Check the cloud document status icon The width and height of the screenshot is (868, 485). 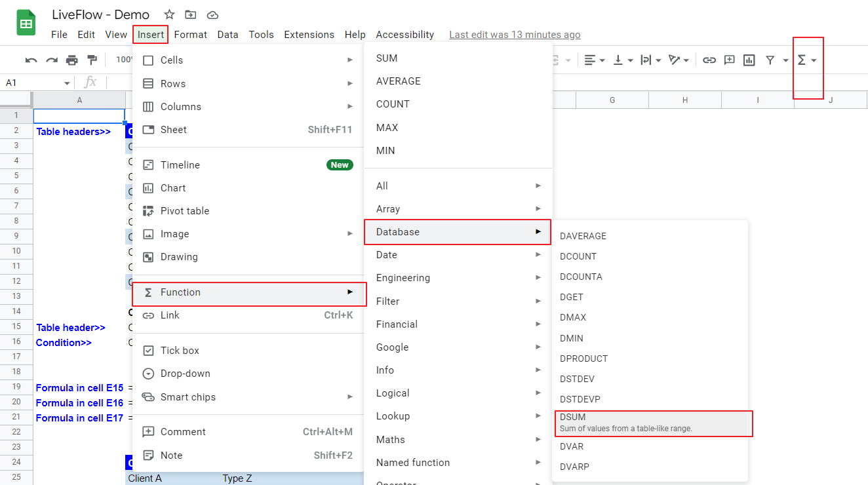[212, 14]
